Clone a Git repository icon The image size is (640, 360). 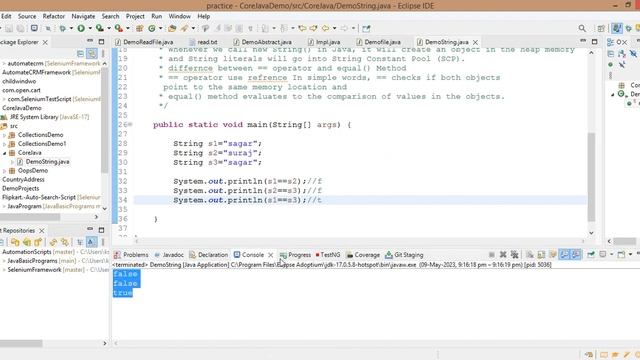tap(27, 242)
